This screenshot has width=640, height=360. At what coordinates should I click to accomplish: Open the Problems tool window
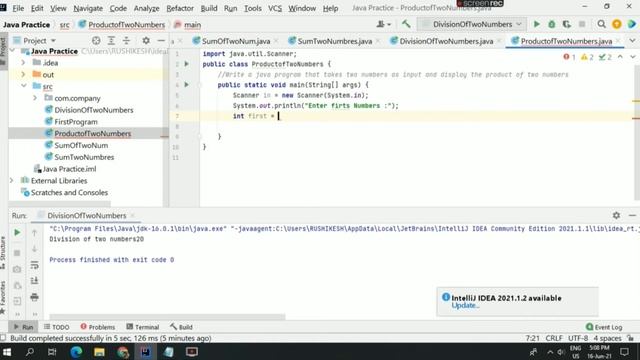pyautogui.click(x=98, y=327)
